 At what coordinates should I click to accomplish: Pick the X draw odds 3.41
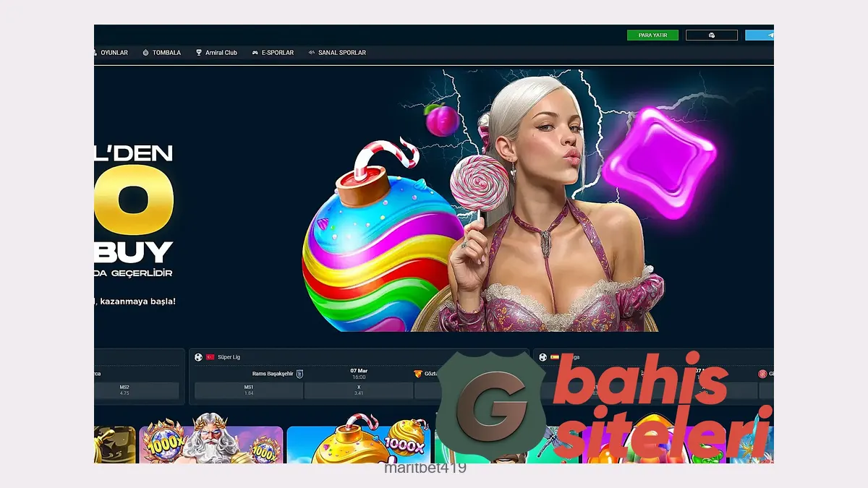[x=358, y=390]
